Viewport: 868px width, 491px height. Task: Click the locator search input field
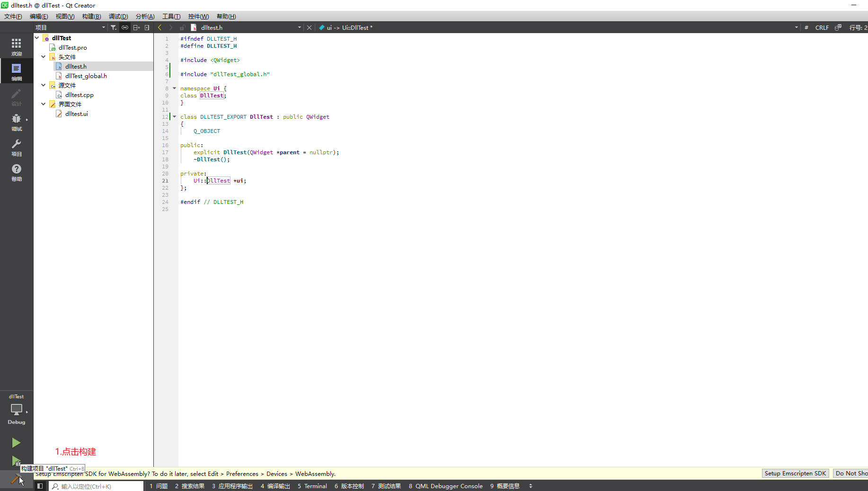pyautogui.click(x=96, y=486)
